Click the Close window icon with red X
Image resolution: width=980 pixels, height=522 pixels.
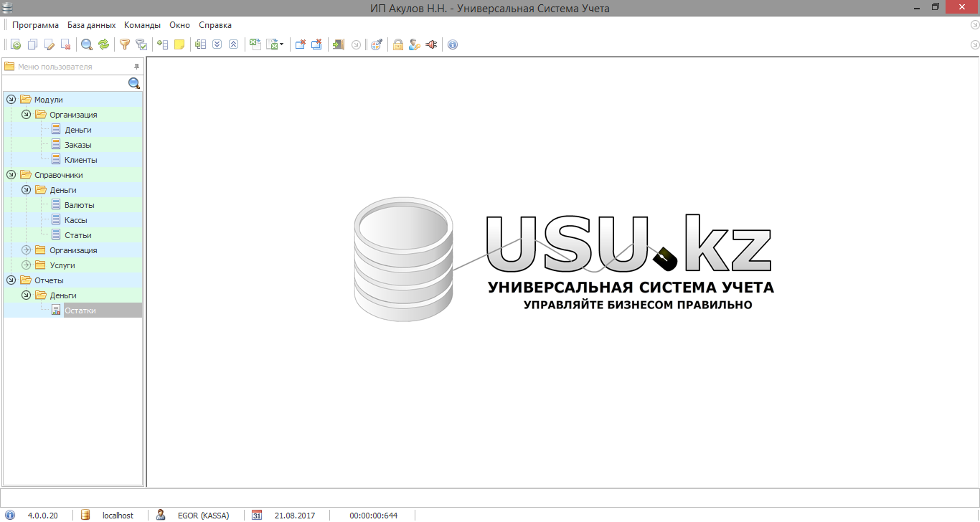pos(300,44)
